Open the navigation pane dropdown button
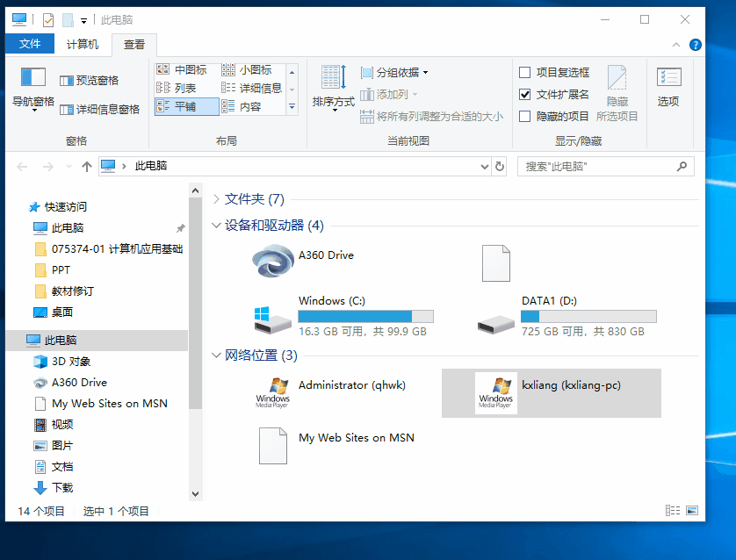Viewport: 736px width, 560px height. pyautogui.click(x=32, y=90)
